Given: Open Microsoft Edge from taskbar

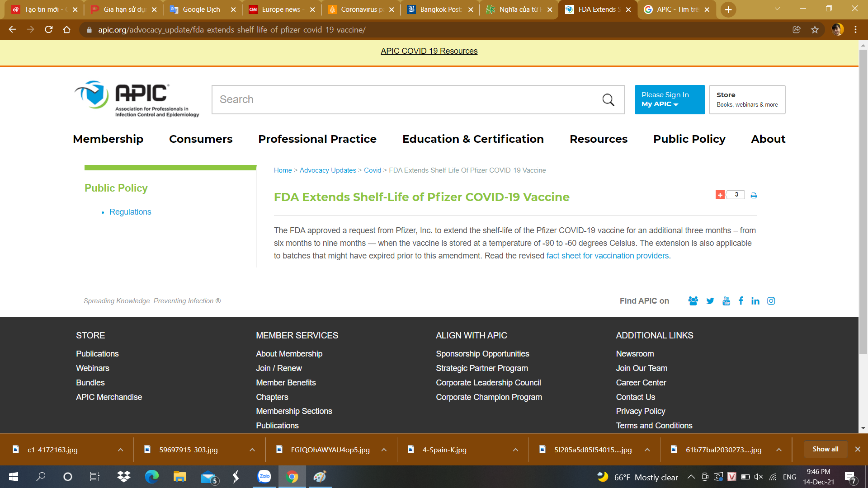Looking at the screenshot, I should coord(152,477).
